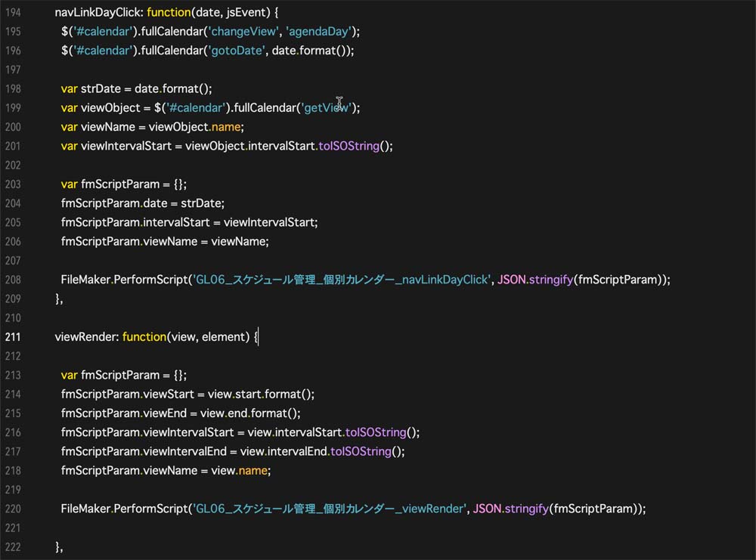Viewport: 756px width, 560px height.
Task: Click the highlighted line number 211
Action: 13,337
